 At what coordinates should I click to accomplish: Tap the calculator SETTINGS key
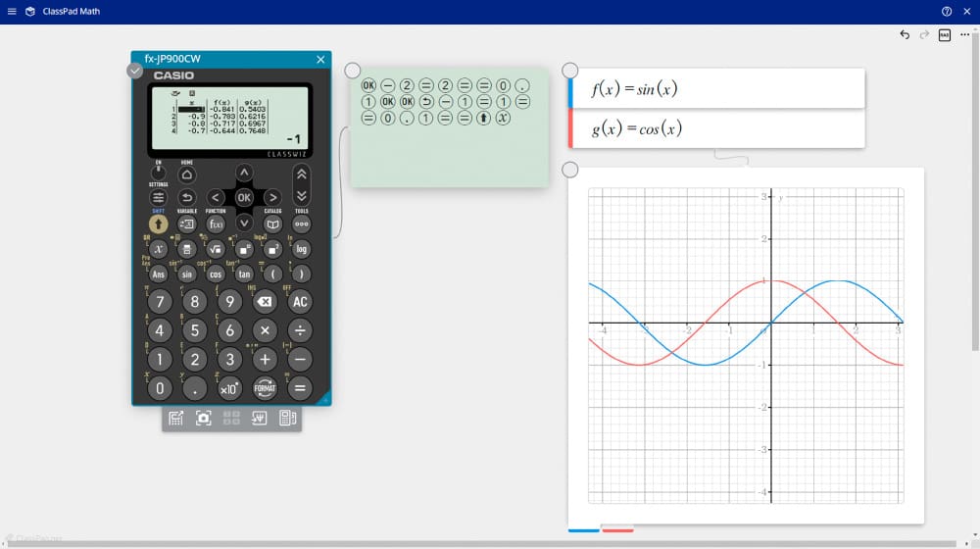pos(158,198)
